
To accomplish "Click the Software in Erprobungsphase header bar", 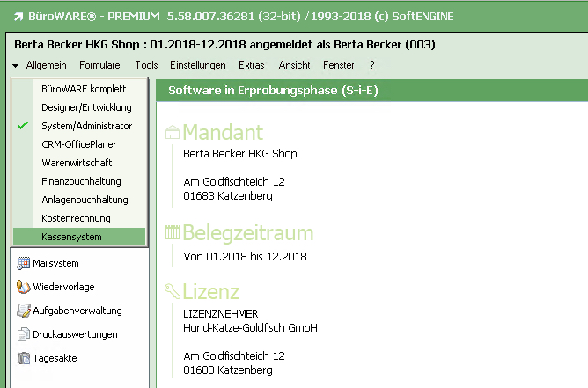I will point(370,91).
